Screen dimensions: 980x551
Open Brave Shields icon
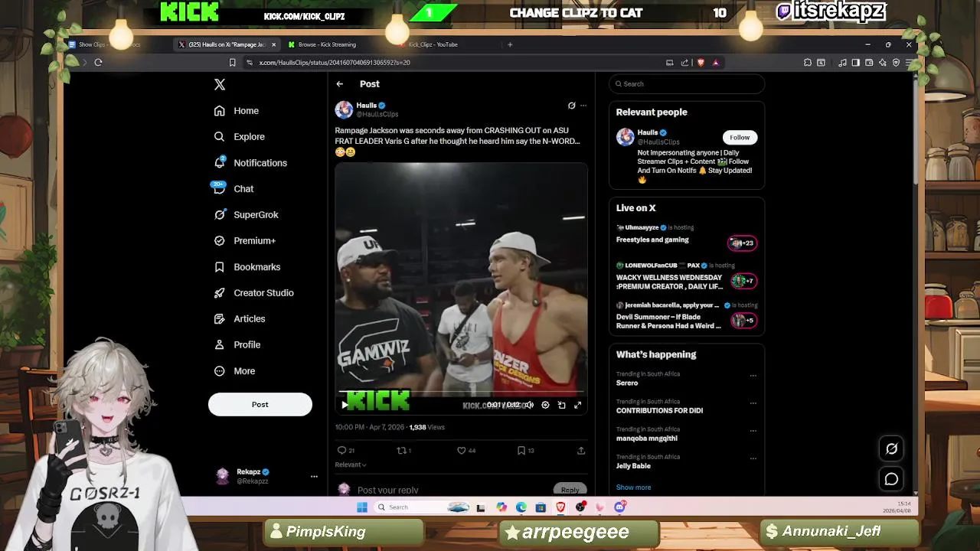click(700, 63)
